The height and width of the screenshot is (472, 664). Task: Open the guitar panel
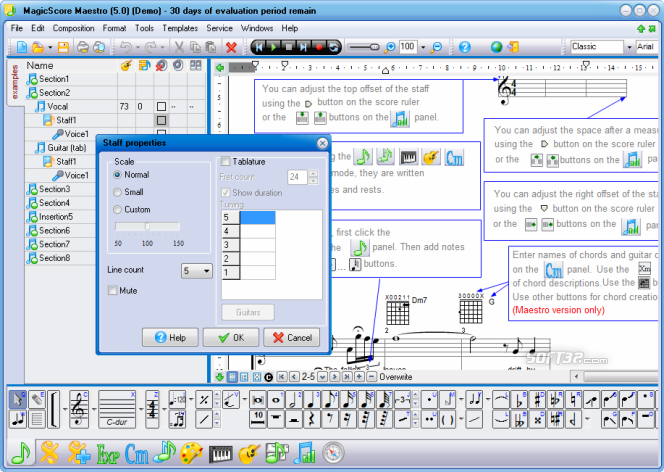click(x=249, y=454)
